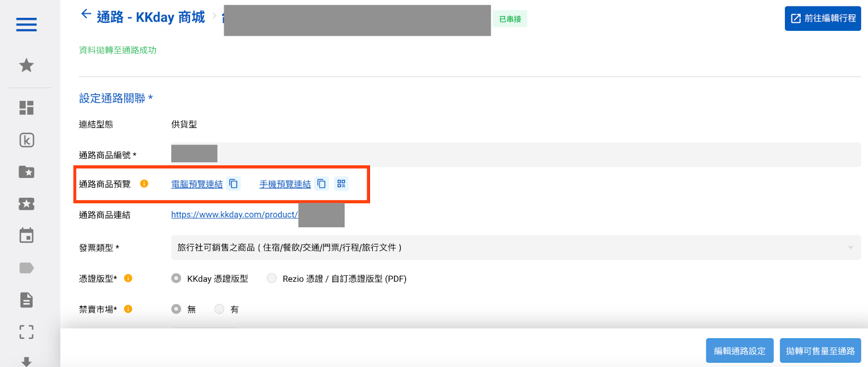The height and width of the screenshot is (367, 868).
Task: Copy the 手機預覽連結 link
Action: pyautogui.click(x=321, y=184)
